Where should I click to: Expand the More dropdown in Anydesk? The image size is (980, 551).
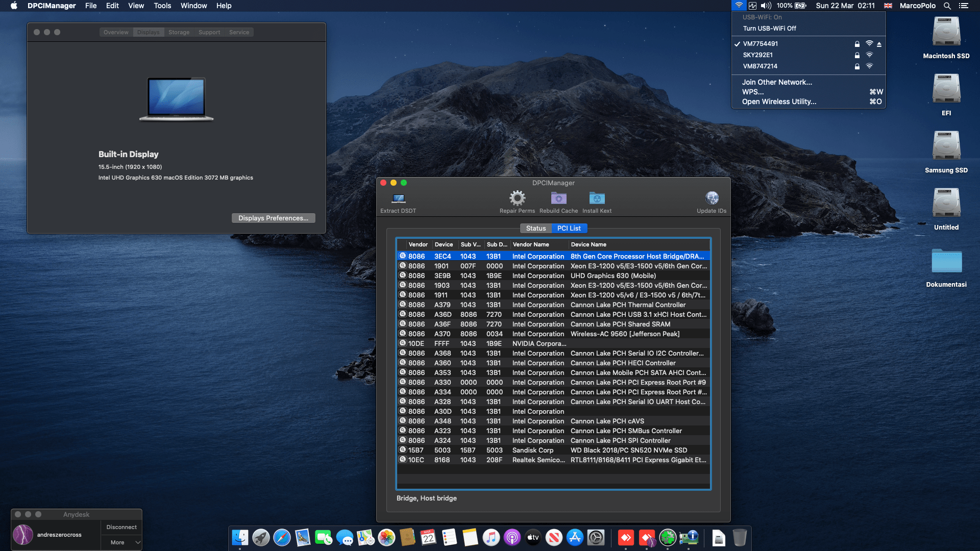tap(121, 542)
